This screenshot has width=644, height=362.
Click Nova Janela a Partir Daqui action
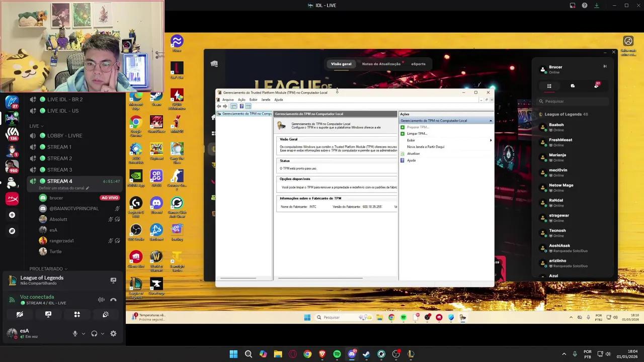[x=426, y=147]
